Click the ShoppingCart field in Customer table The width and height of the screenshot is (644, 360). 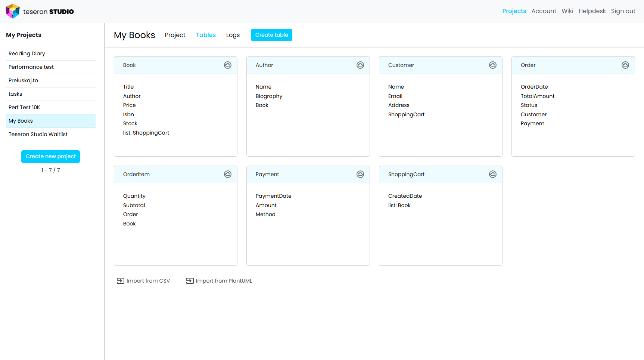click(406, 114)
